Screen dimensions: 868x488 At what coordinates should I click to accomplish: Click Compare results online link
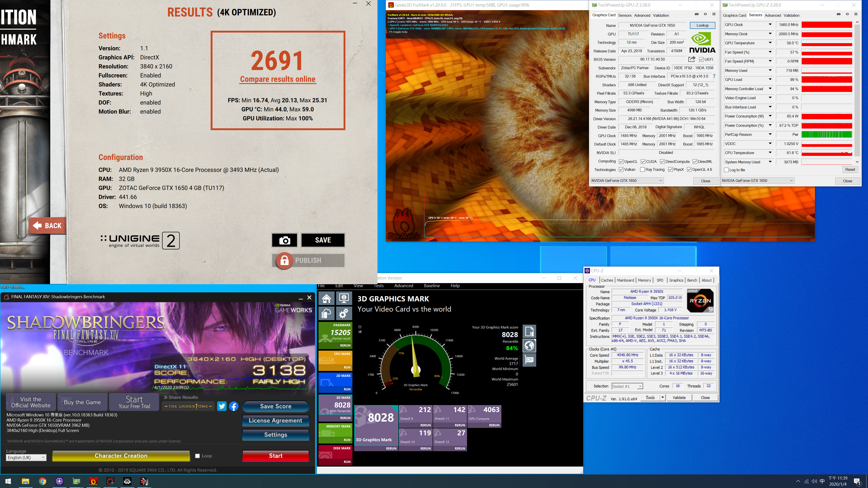click(278, 79)
